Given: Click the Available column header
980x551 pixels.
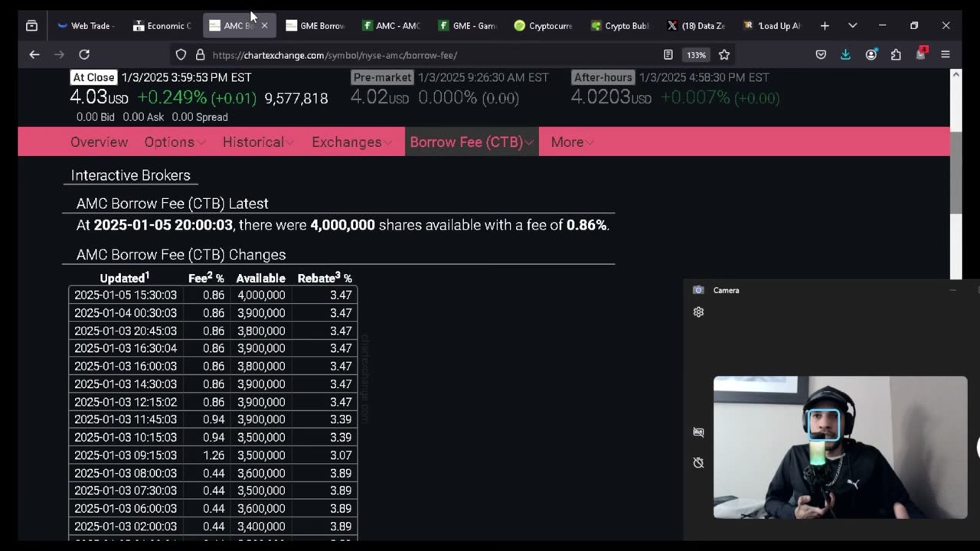Looking at the screenshot, I should (260, 278).
